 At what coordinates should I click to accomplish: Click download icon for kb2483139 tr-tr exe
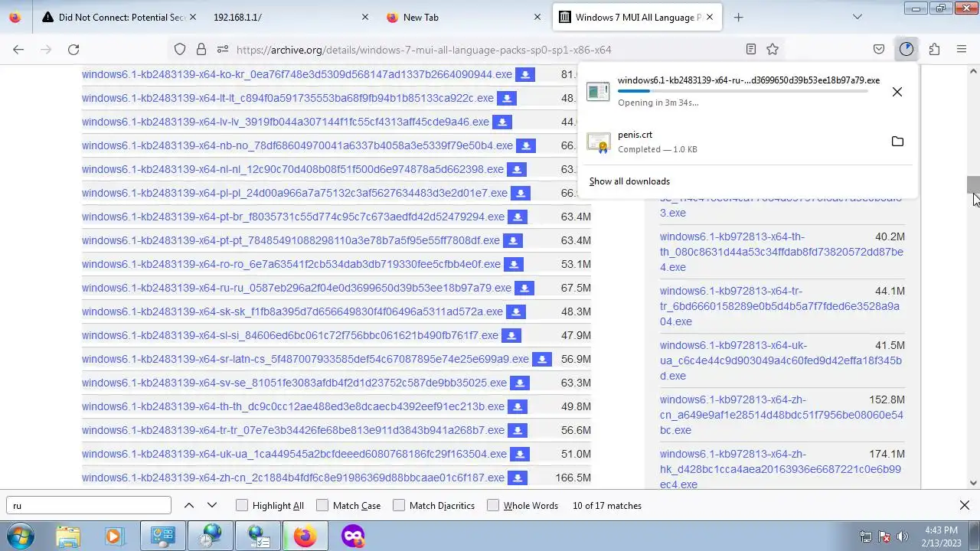tap(517, 431)
